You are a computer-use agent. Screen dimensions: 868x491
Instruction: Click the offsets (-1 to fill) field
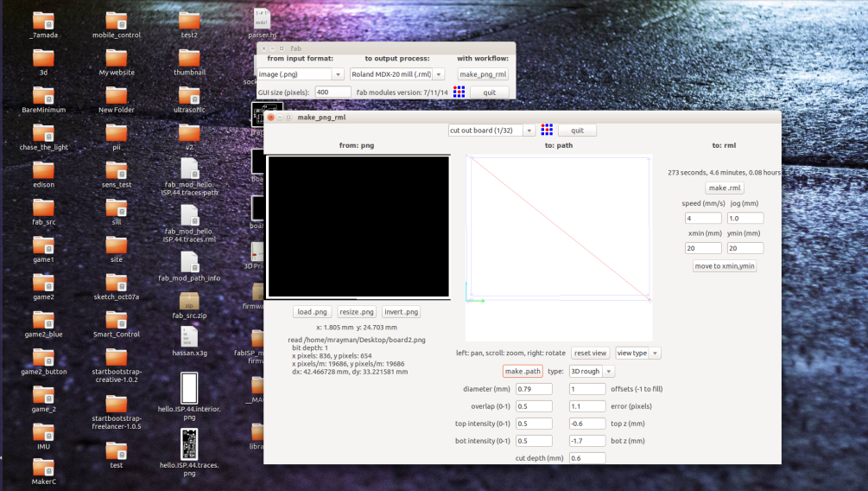click(587, 389)
